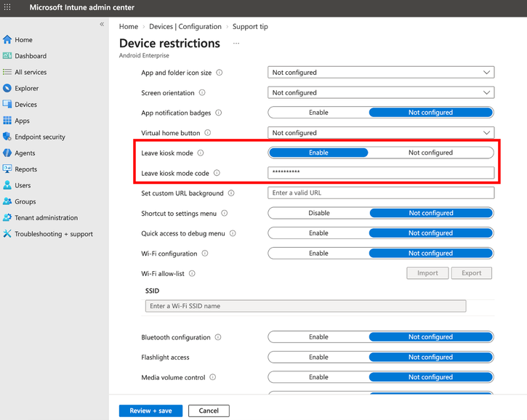Click the Devices monitor icon
Image resolution: width=527 pixels, height=420 pixels.
[x=7, y=104]
